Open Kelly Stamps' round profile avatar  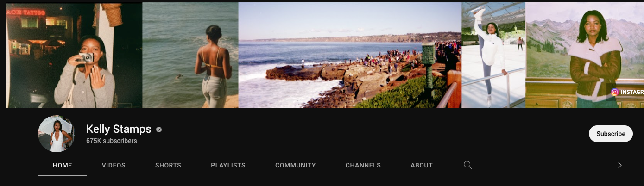tap(56, 134)
